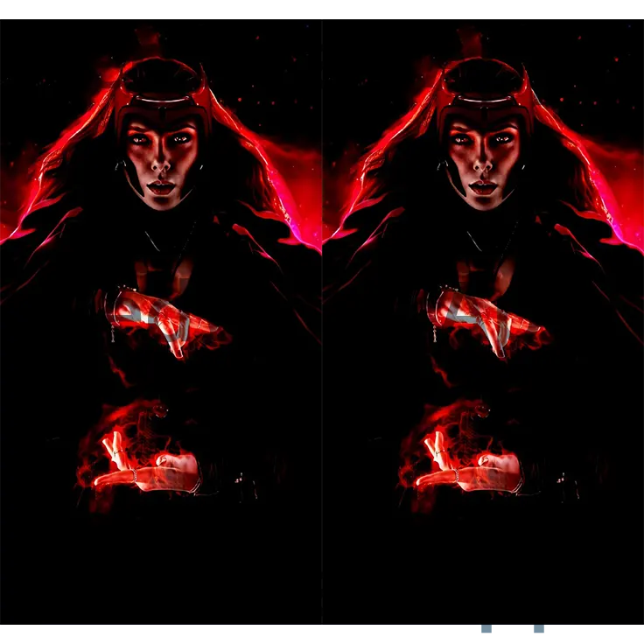
Task: Click the red crown on left figure
Action: tap(160, 83)
